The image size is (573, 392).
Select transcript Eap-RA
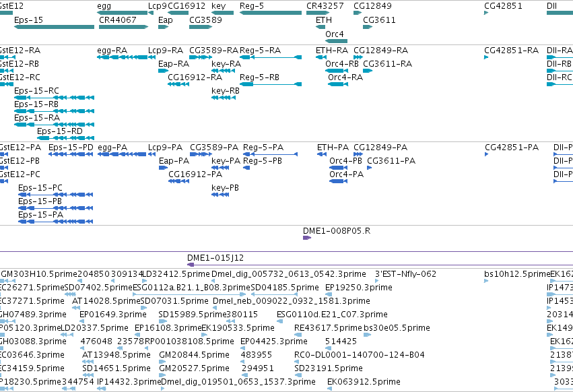point(163,71)
